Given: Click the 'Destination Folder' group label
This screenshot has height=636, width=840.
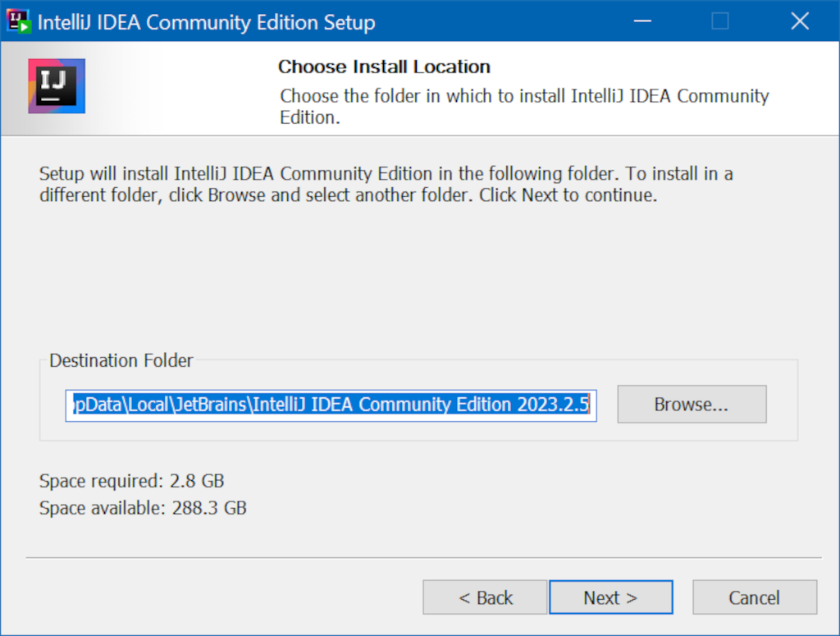Looking at the screenshot, I should [x=121, y=360].
